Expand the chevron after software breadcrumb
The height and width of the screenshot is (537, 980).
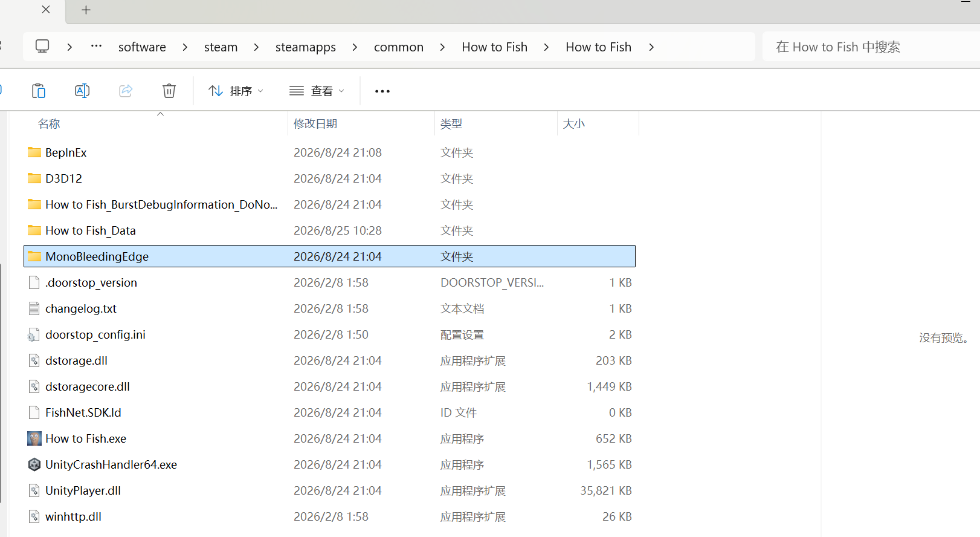click(x=185, y=47)
